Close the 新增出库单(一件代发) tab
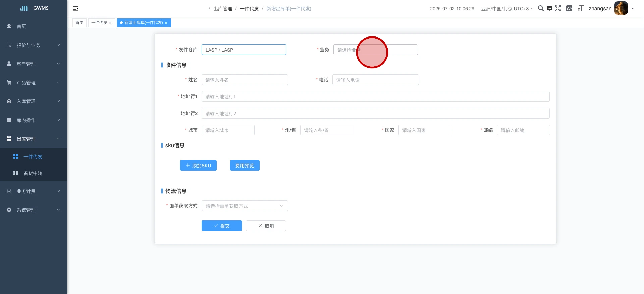This screenshot has height=294, width=644. [x=166, y=23]
